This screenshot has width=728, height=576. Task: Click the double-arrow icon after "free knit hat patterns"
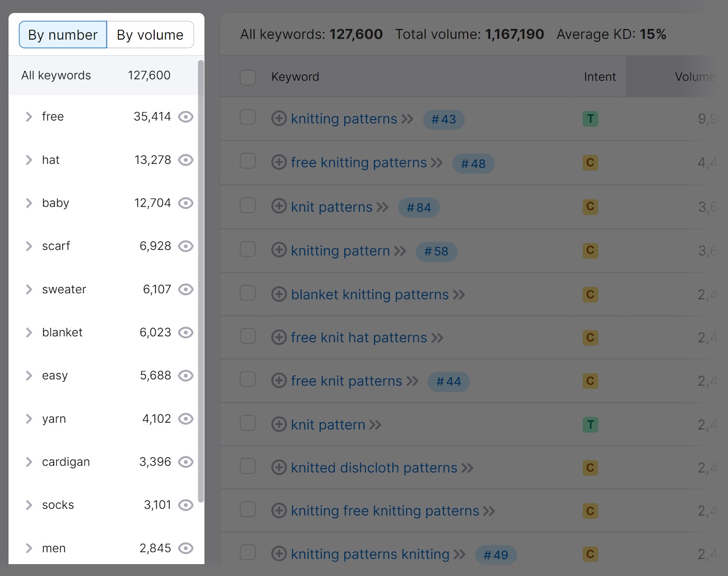click(438, 338)
